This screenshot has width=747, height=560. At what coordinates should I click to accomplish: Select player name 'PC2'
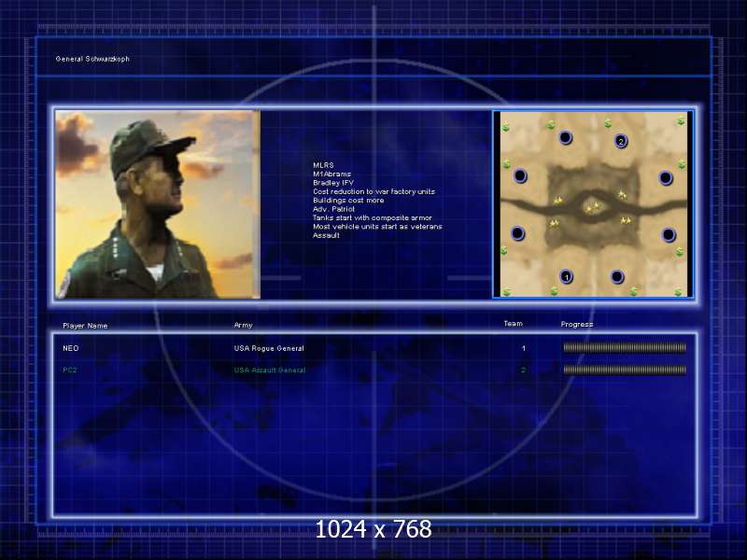[69, 370]
